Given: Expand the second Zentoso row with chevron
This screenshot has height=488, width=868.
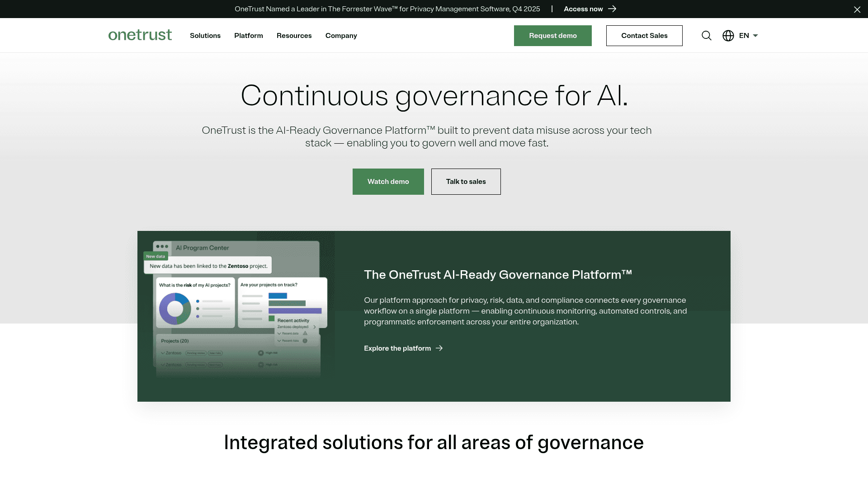Looking at the screenshot, I should 162,365.
